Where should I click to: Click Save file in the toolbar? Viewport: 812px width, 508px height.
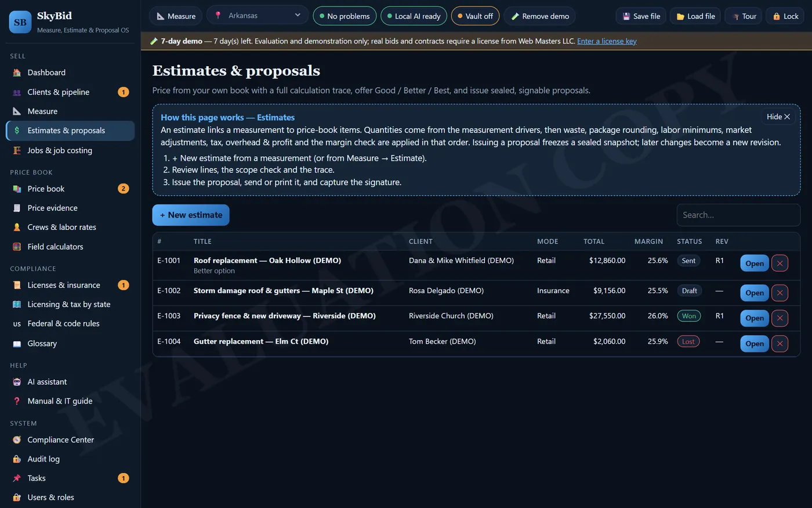pos(641,16)
